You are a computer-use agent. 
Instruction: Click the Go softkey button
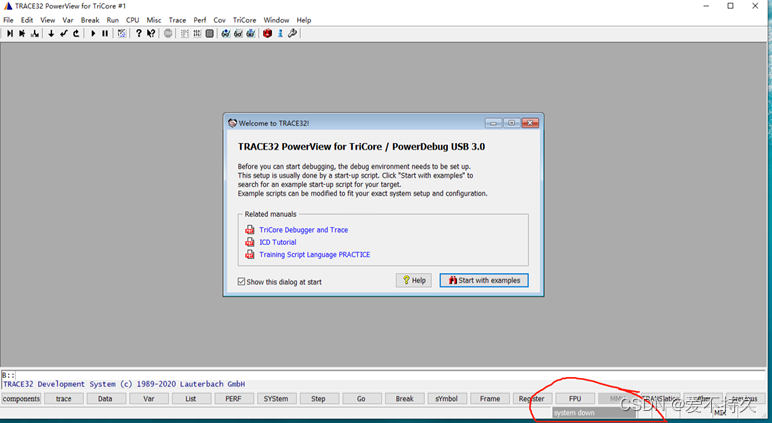pyautogui.click(x=361, y=398)
